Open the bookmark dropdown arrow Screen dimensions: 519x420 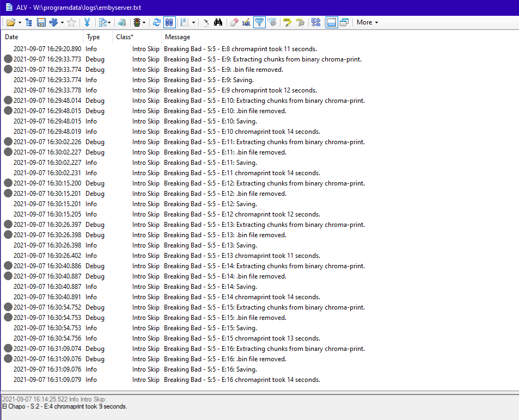193,23
